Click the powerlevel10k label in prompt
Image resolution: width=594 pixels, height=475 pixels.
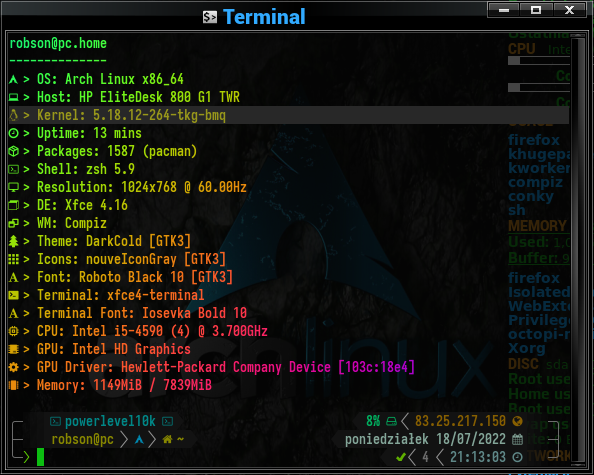[110, 421]
